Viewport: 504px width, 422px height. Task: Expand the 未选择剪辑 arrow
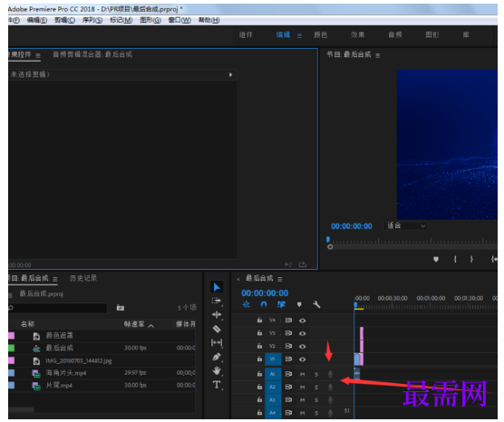coord(230,75)
